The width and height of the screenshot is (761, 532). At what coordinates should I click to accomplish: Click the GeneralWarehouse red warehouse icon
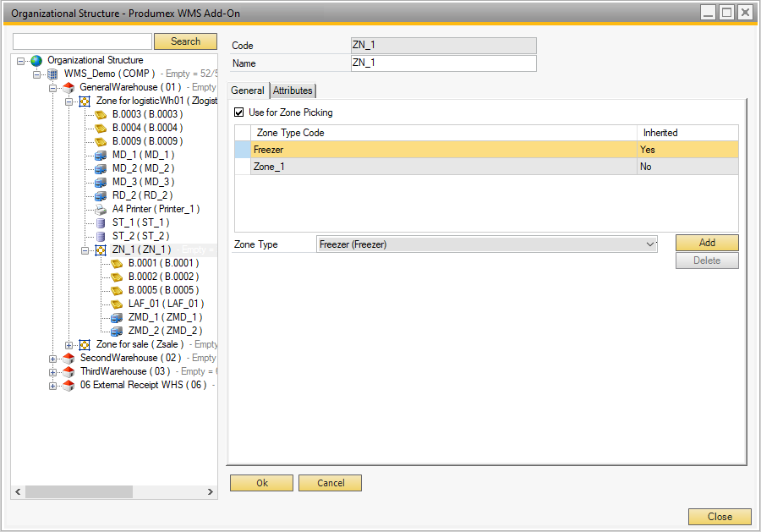coord(68,88)
